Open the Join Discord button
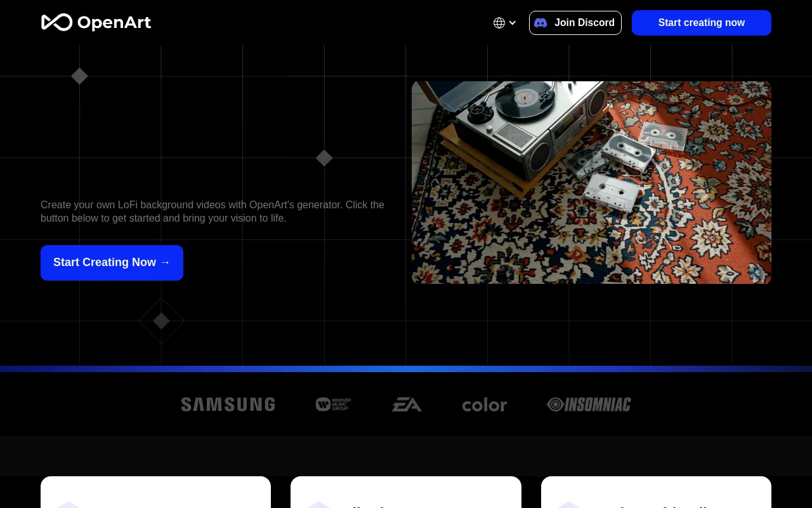812x508 pixels. 575,23
